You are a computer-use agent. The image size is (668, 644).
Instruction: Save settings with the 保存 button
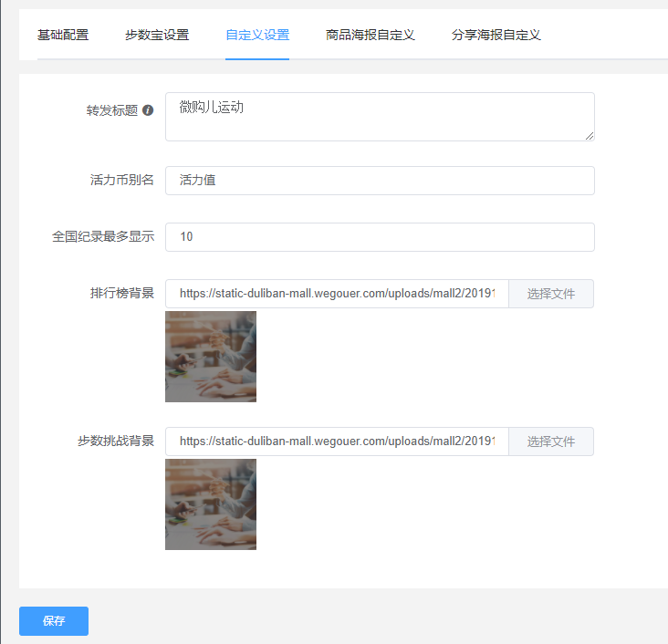click(x=54, y=621)
